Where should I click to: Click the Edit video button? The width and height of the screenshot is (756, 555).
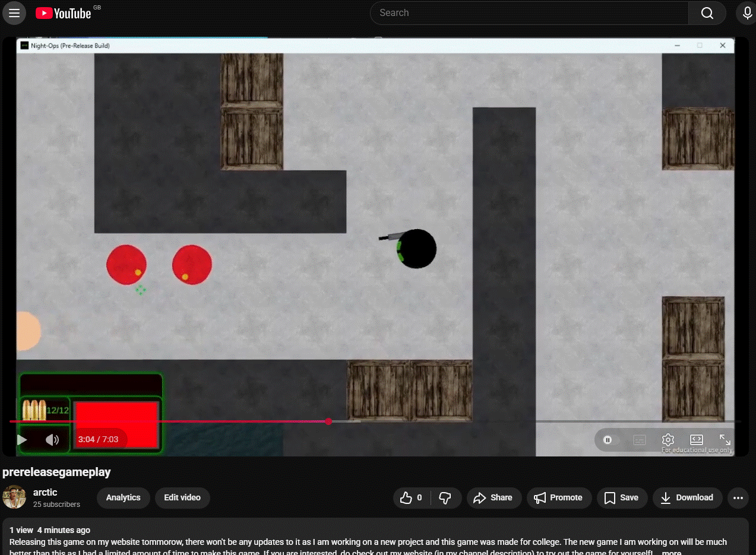182,497
